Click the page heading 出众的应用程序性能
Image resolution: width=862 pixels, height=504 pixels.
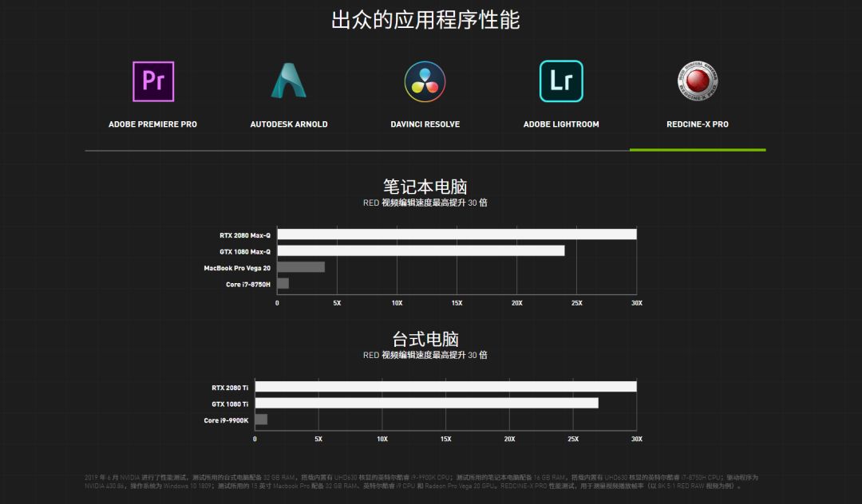[425, 20]
